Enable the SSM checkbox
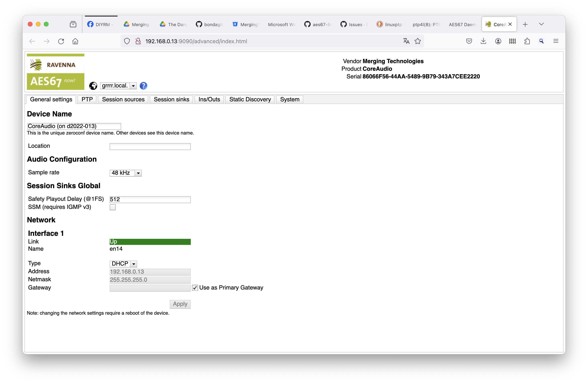The image size is (588, 384). (x=113, y=207)
